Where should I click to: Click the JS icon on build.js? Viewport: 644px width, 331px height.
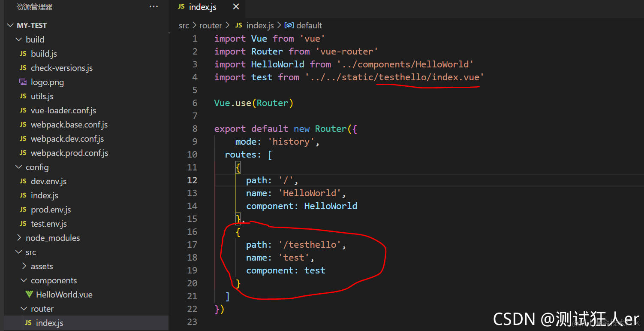pyautogui.click(x=23, y=54)
